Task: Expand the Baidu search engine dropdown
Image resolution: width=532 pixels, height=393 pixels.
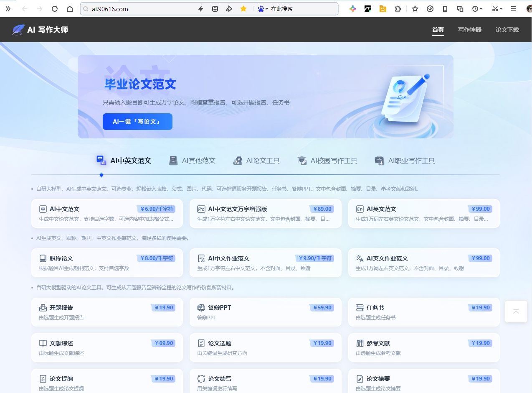Action: [263, 9]
